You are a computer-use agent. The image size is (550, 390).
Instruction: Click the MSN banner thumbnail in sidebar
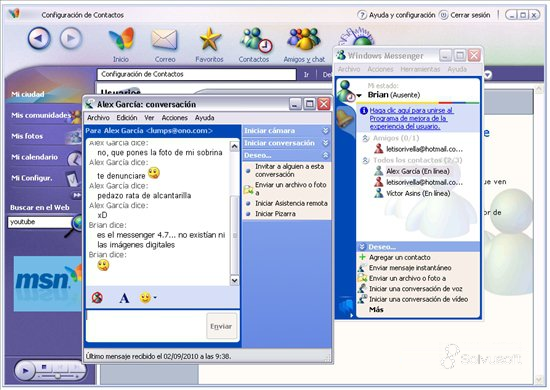coord(47,284)
